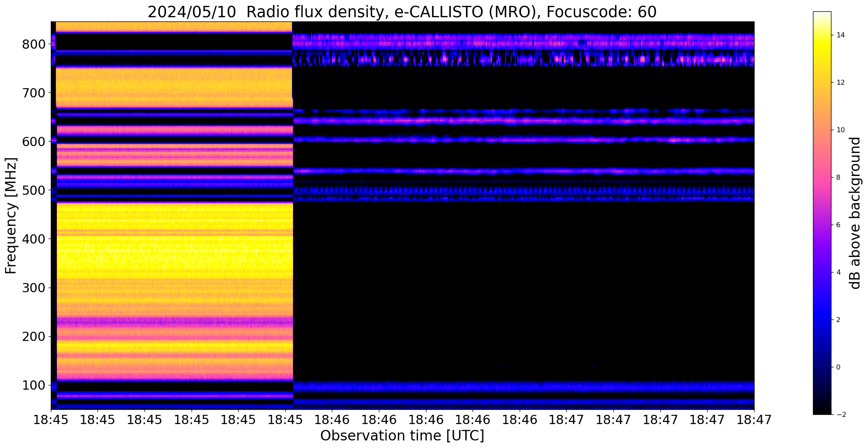868x448 pixels.
Task: Click the 'Frequency [MHz]' y-axis label
Action: coord(11,216)
